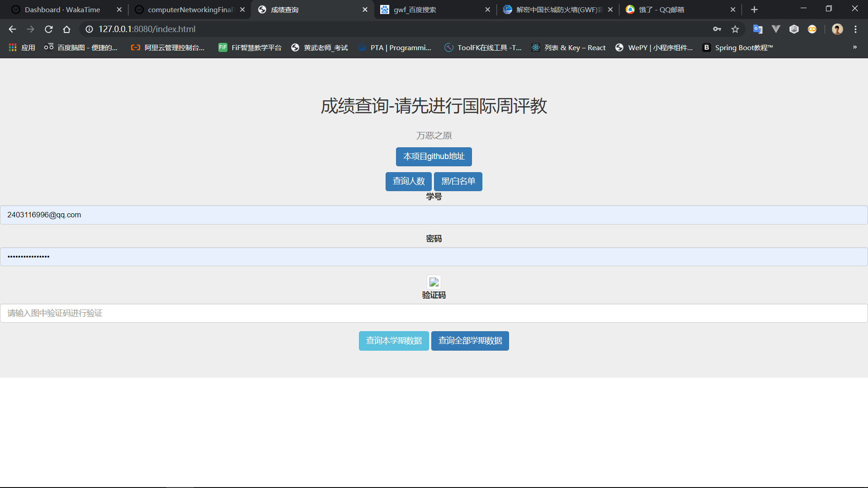Click the 本项目github地址 button
Image resolution: width=868 pixels, height=488 pixels.
pos(434,157)
